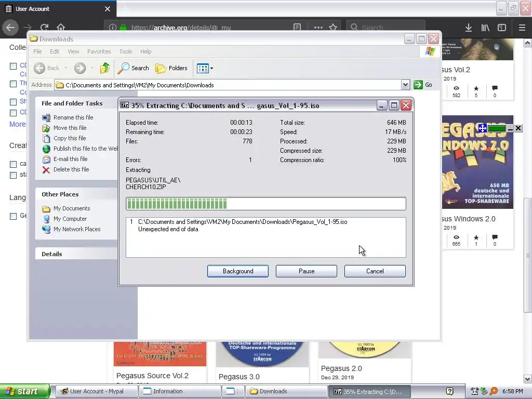Click the browser search field
The image size is (532, 399).
386,27
